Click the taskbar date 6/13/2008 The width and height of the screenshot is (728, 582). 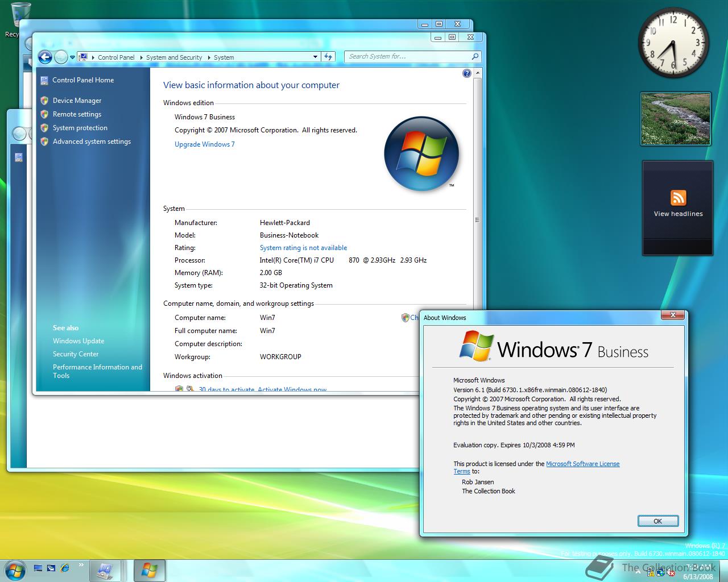point(698,576)
